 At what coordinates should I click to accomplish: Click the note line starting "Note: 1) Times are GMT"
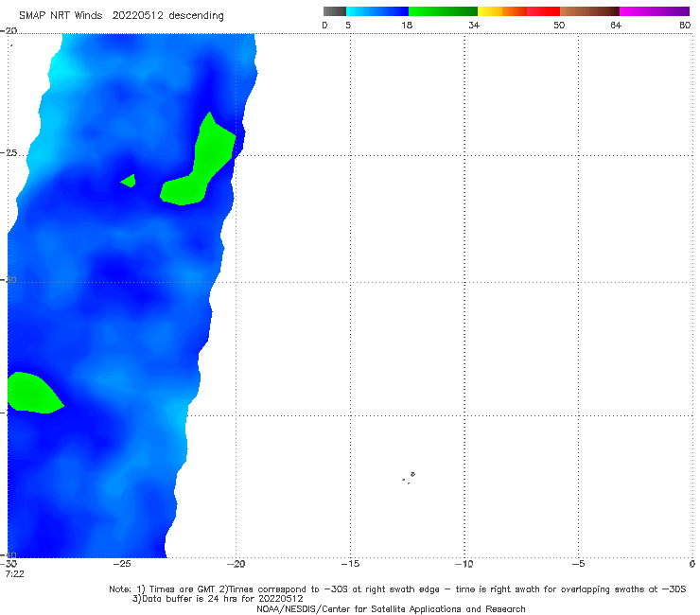(397, 589)
